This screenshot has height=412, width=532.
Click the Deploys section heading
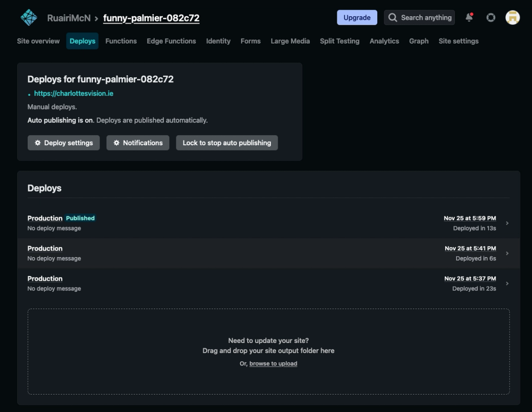click(x=44, y=188)
